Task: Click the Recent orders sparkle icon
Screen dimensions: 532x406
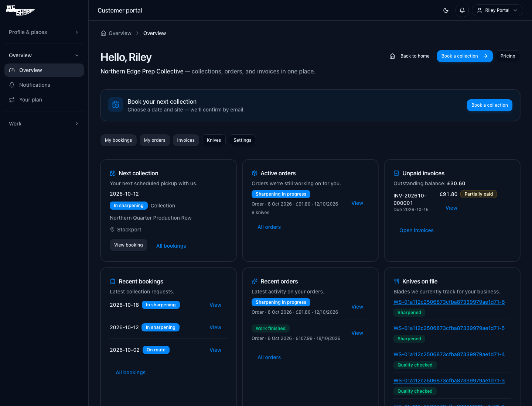Action: point(255,282)
